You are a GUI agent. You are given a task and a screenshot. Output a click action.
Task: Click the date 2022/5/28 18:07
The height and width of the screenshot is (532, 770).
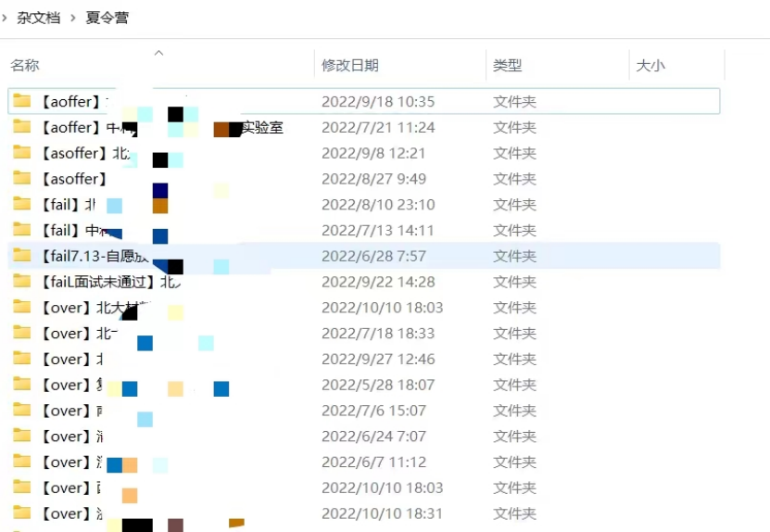coord(378,385)
